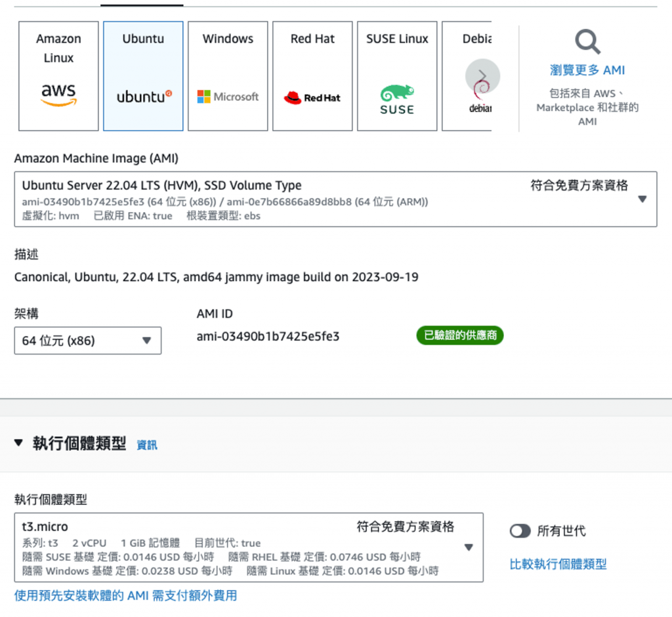Viewport: 672px width, 617px height.
Task: Choose the Ubuntu AMI card
Action: point(143,76)
